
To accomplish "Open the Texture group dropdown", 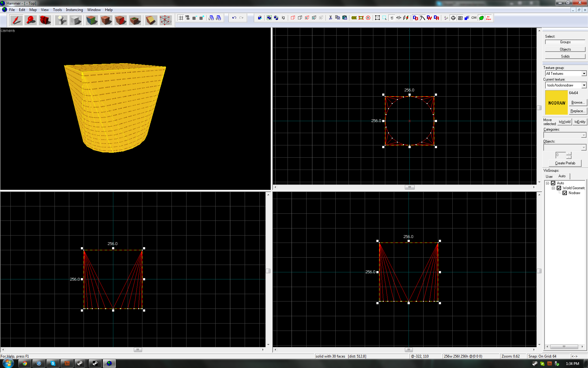I will (x=584, y=74).
